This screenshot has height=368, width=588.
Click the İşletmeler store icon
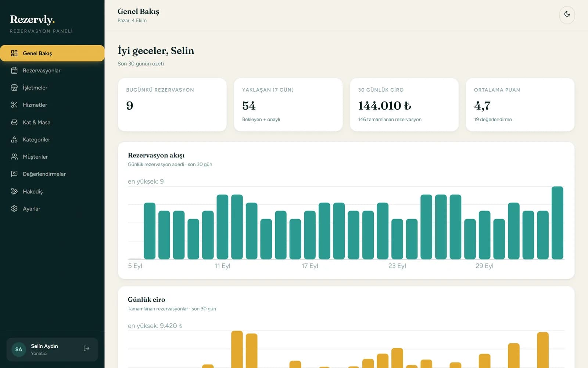click(14, 88)
